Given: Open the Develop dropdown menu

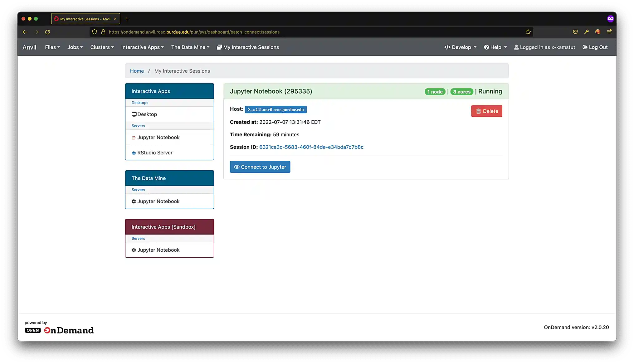Looking at the screenshot, I should point(460,47).
